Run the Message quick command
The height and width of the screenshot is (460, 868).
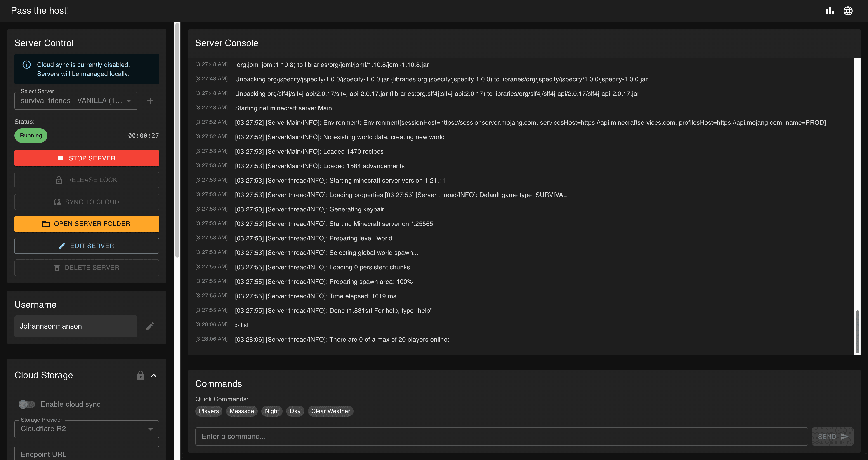(x=242, y=411)
